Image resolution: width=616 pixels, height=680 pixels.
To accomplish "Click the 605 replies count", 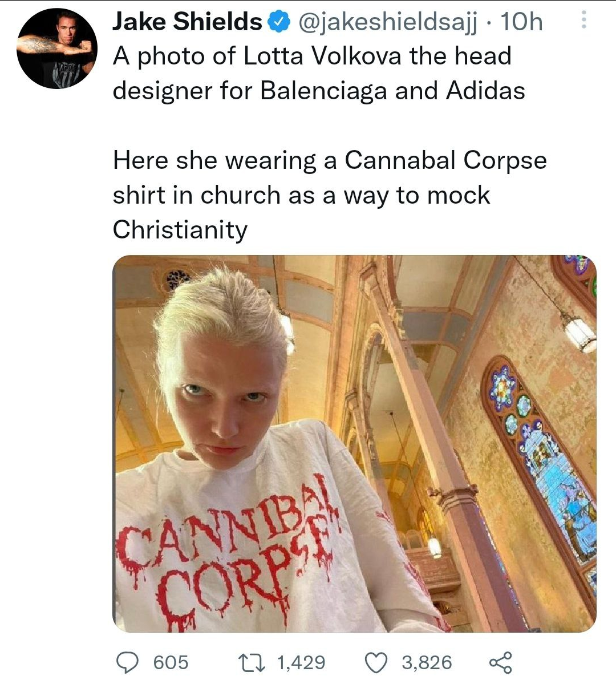I will point(171,662).
